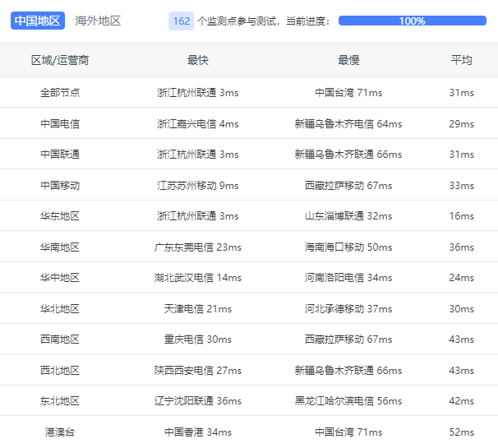The height and width of the screenshot is (448, 498).
Task: Click 中国香港 34ms cell
Action: 197,432
